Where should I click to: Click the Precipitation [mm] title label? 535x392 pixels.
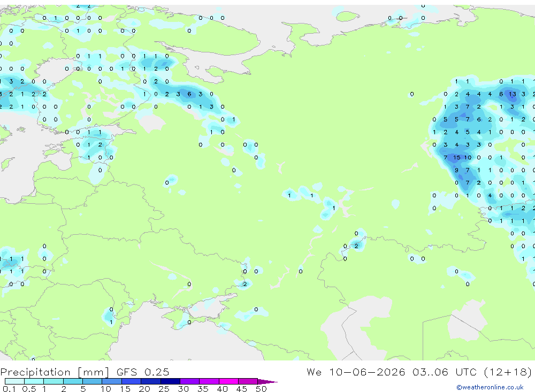tap(55, 372)
